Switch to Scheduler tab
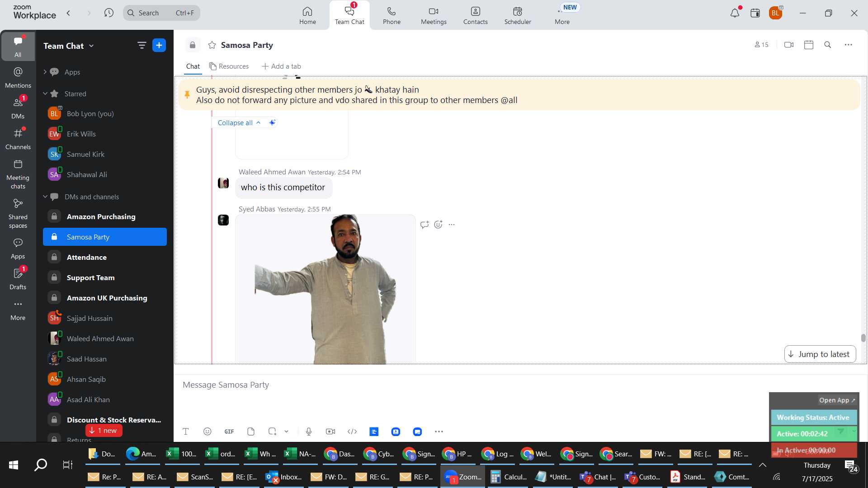The height and width of the screenshot is (488, 868). coord(518,15)
